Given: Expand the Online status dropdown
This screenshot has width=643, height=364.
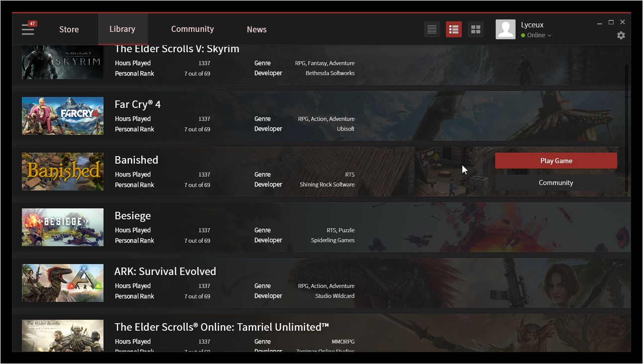Looking at the screenshot, I should [x=536, y=35].
